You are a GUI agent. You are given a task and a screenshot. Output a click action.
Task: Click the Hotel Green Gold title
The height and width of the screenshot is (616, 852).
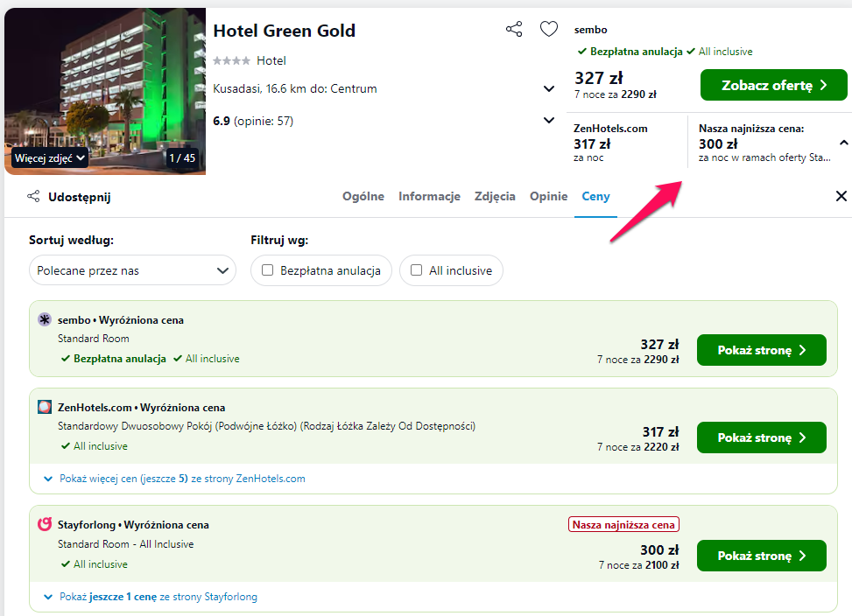(285, 31)
